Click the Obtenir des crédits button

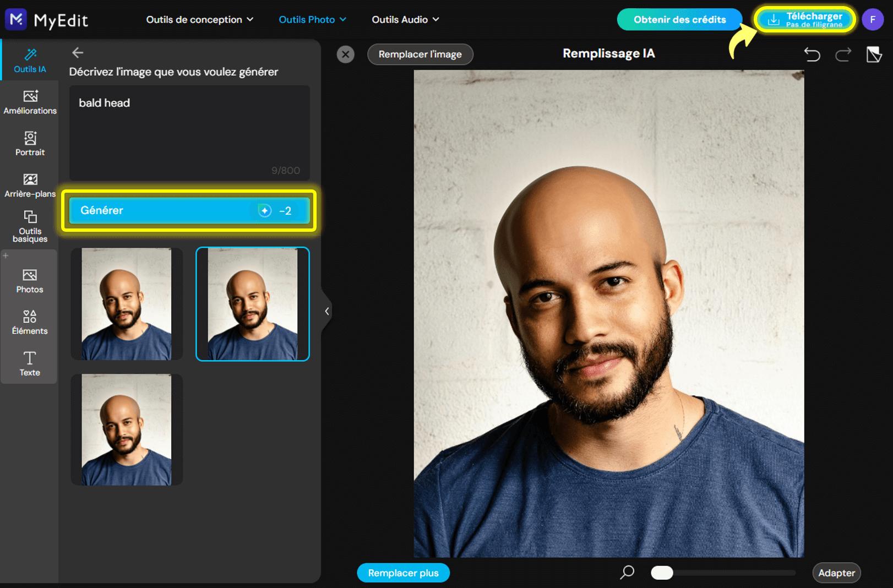[x=679, y=20]
